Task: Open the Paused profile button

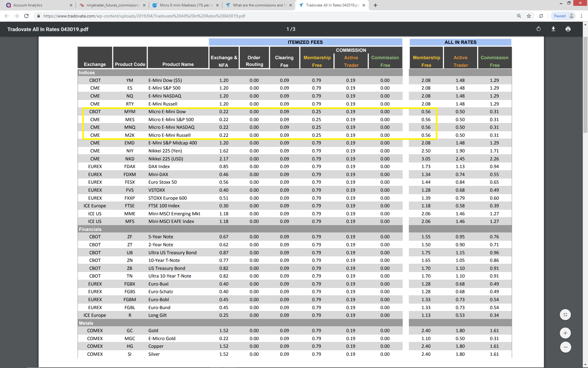Action: pos(563,16)
